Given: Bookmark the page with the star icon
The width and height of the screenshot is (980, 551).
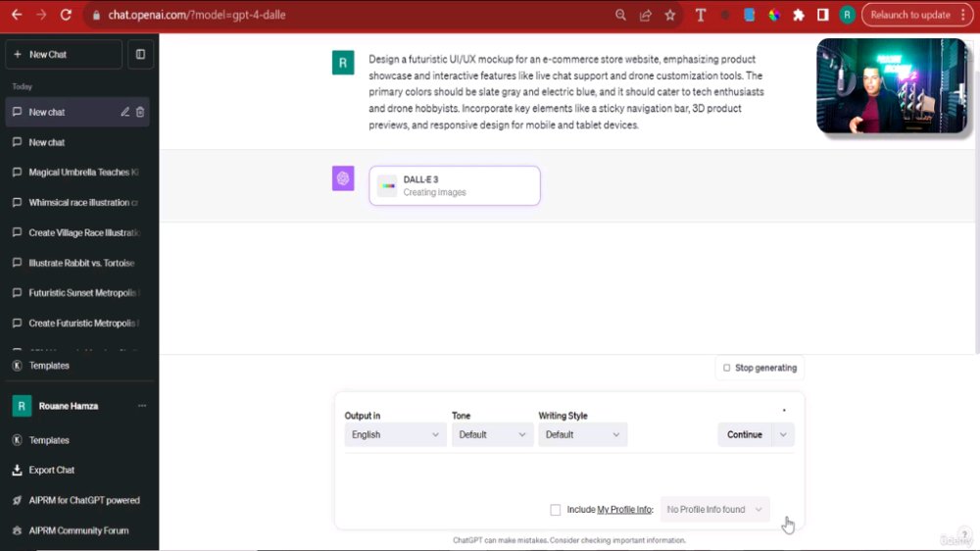Looking at the screenshot, I should click(x=670, y=15).
